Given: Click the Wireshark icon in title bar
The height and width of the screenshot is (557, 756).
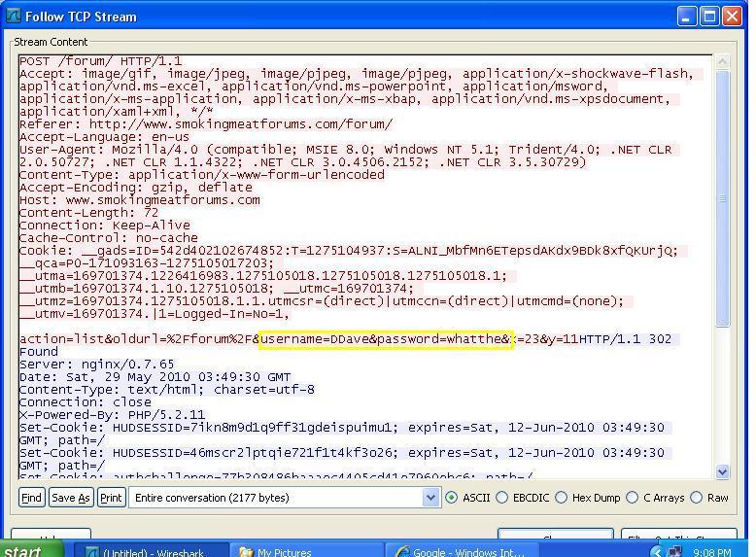Looking at the screenshot, I should (14, 17).
